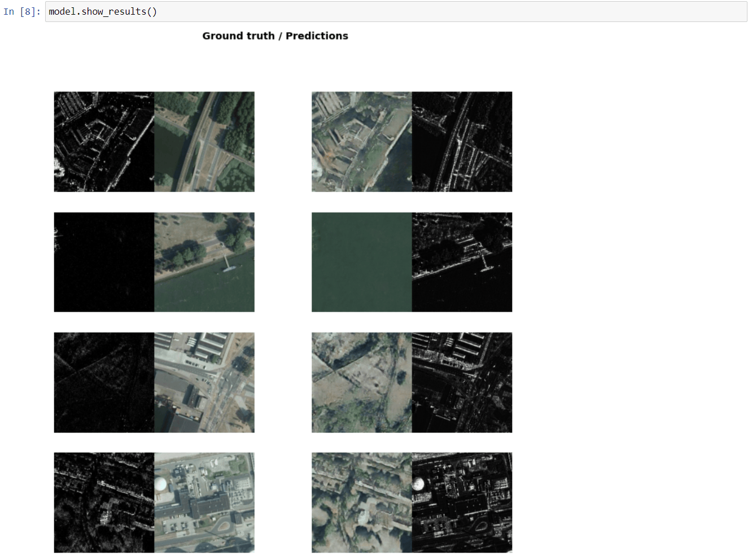
Task: Select grayscale image with white circular tank
Action: (462, 502)
